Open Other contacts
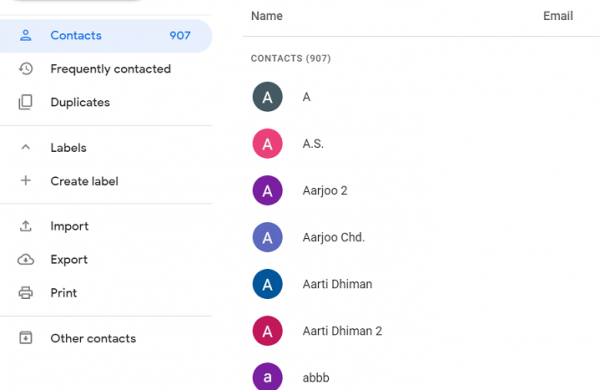600x390 pixels. pos(93,338)
